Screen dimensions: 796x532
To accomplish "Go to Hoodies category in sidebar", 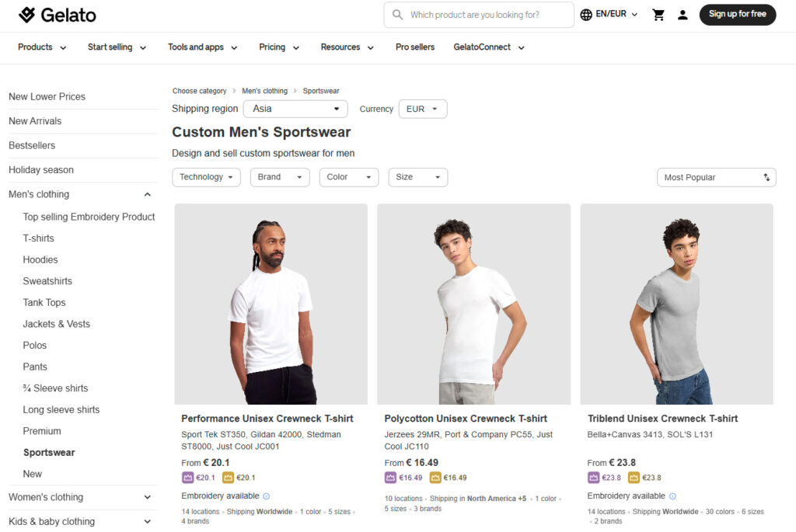I will (40, 259).
